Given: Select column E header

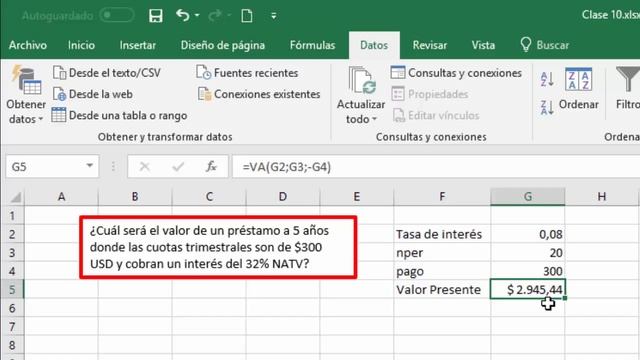Looking at the screenshot, I should tap(357, 197).
